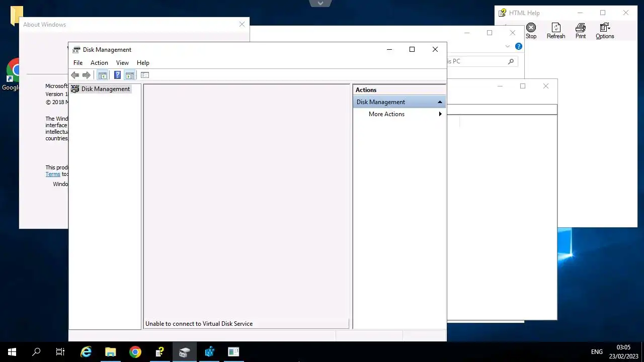Click the blue box app icon in taskbar
Image resolution: width=644 pixels, height=362 pixels.
[x=209, y=352]
